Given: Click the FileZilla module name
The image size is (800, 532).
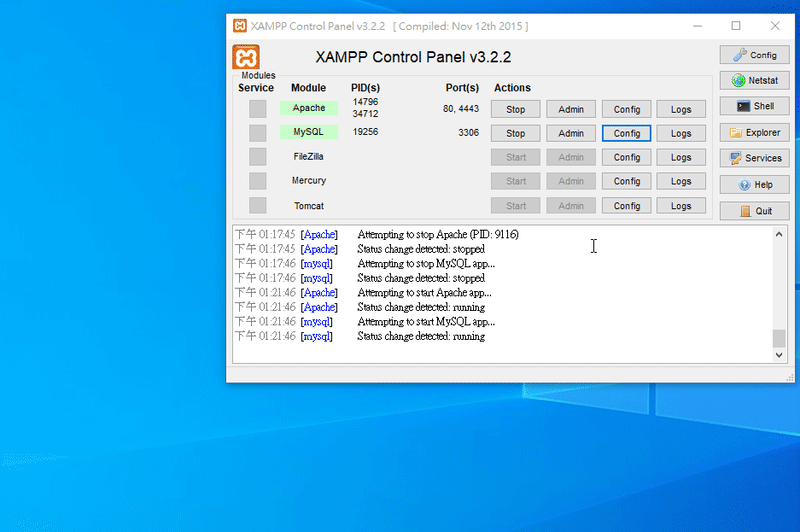Looking at the screenshot, I should click(x=308, y=157).
